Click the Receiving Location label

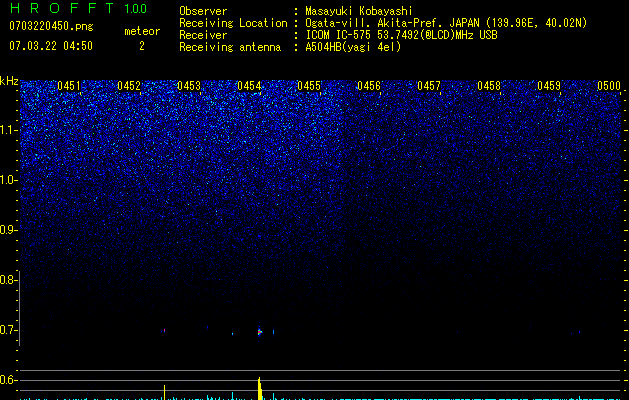[233, 23]
